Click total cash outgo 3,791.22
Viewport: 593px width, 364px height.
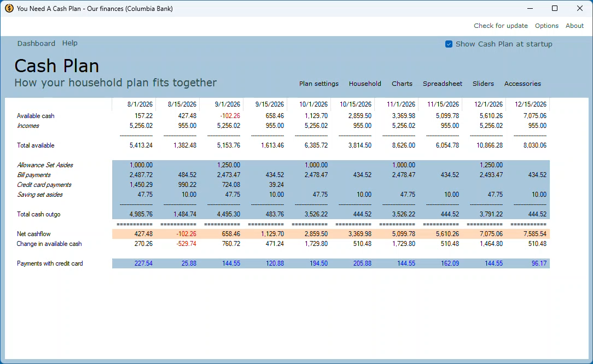(491, 214)
